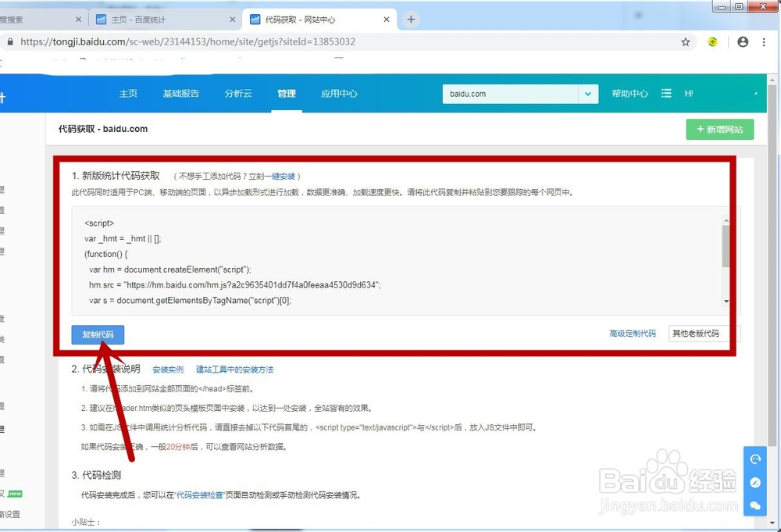The height and width of the screenshot is (532, 781).
Task: Open the 基础报告 navigation menu
Action: coord(180,93)
